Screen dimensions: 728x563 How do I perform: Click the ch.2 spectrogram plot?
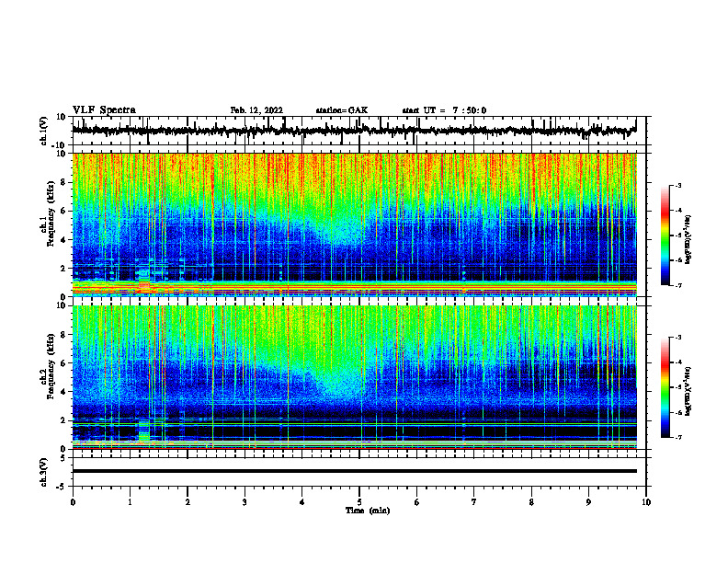pyautogui.click(x=355, y=377)
